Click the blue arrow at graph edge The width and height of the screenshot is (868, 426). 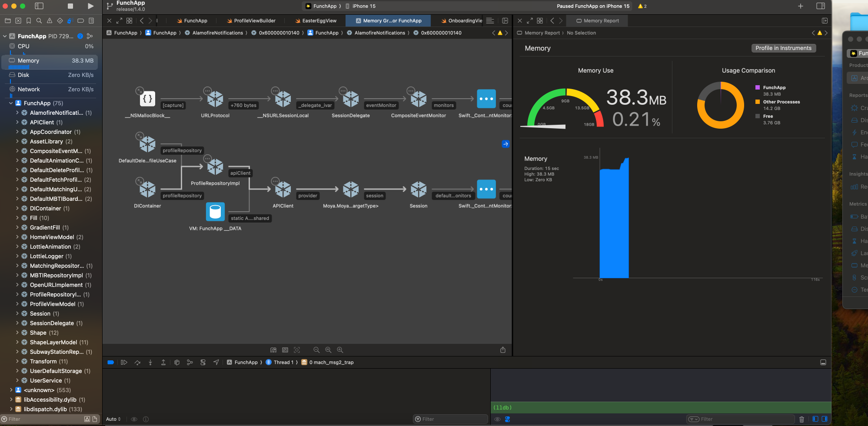[x=506, y=144]
